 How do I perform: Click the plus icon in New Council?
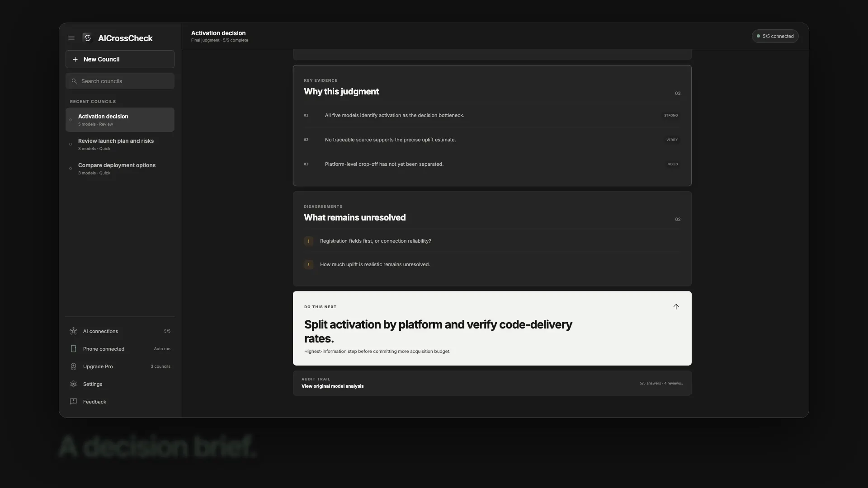pos(75,59)
